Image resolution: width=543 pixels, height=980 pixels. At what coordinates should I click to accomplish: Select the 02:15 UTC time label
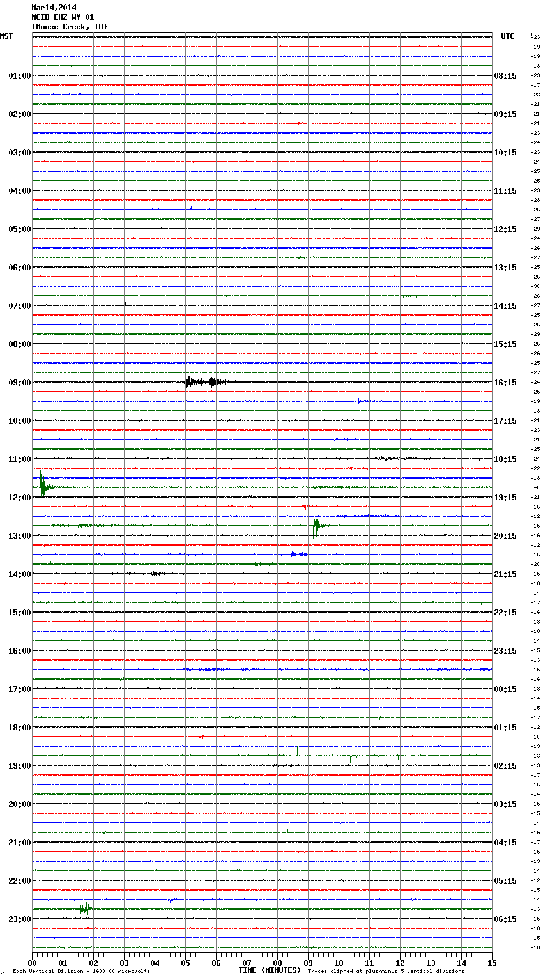coord(505,766)
